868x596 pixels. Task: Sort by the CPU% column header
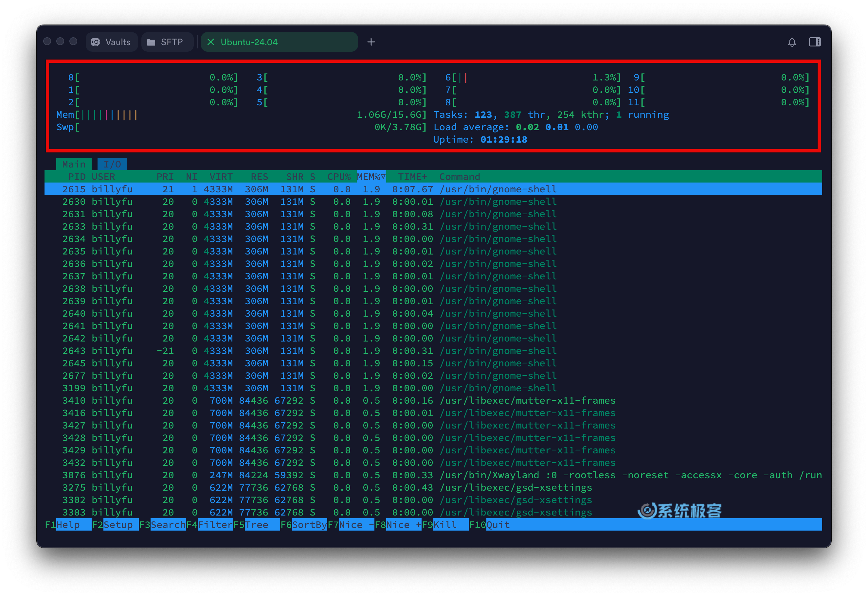point(339,177)
